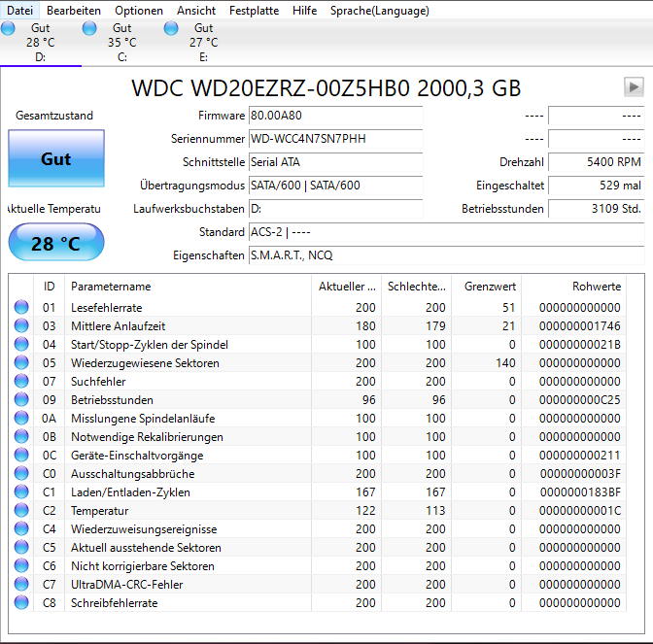Screen dimensions: 653x644
Task: Click status orb of Betriebsstunden attribute 09
Action: (x=21, y=399)
